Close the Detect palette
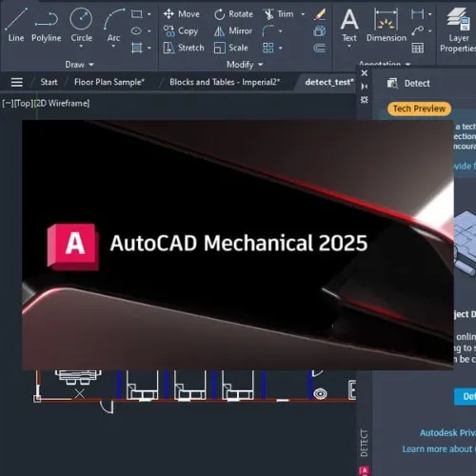Viewport: 476px width, 476px height. (x=365, y=73)
